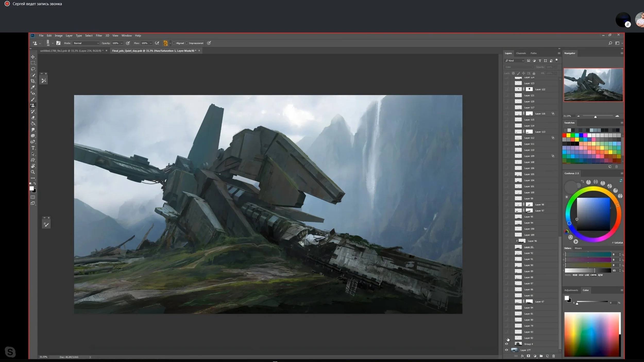Screen dimensions: 644x362
Task: Select the Eraser tool
Action: pos(33,118)
